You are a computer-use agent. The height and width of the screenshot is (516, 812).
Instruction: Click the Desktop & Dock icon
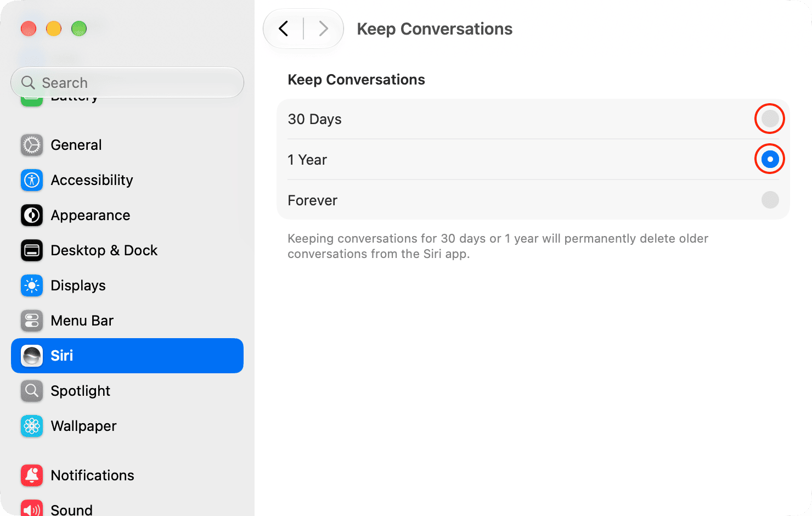32,250
